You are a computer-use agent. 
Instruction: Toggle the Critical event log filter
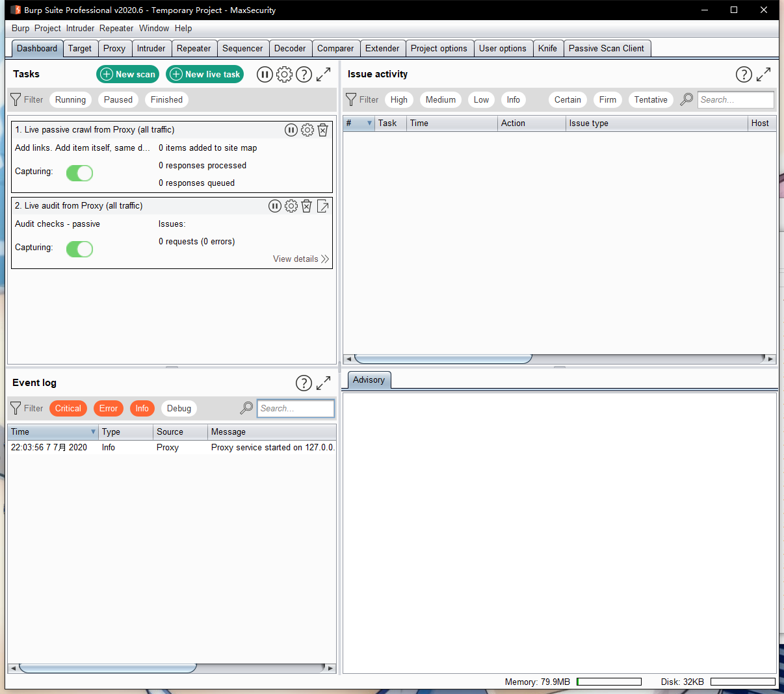[68, 408]
